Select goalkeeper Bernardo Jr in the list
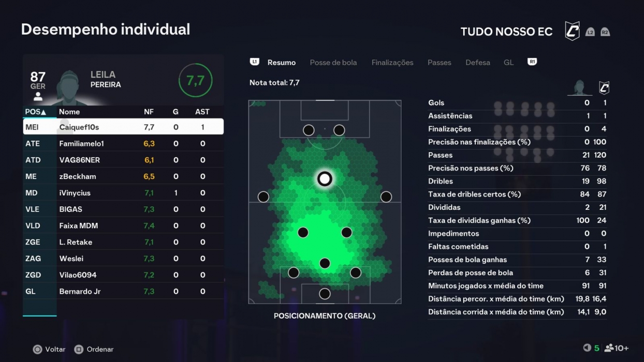Screen dimensions: 644x362 coord(123,291)
